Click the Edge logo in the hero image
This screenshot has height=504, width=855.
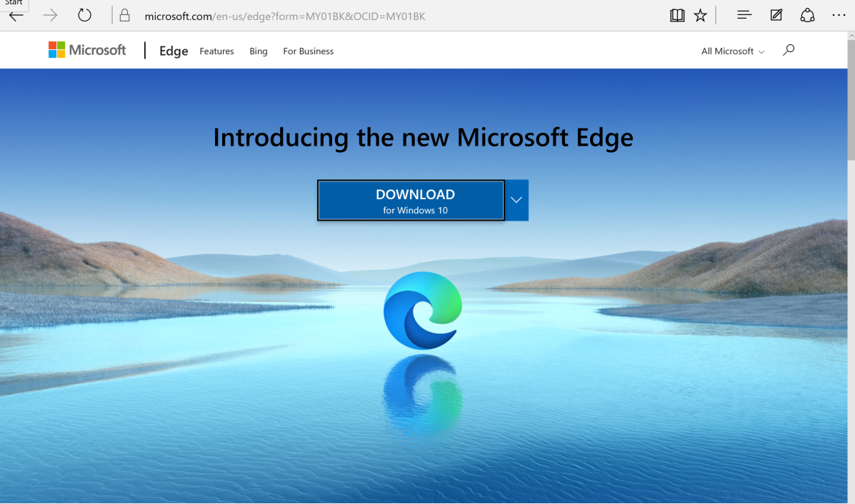(423, 310)
